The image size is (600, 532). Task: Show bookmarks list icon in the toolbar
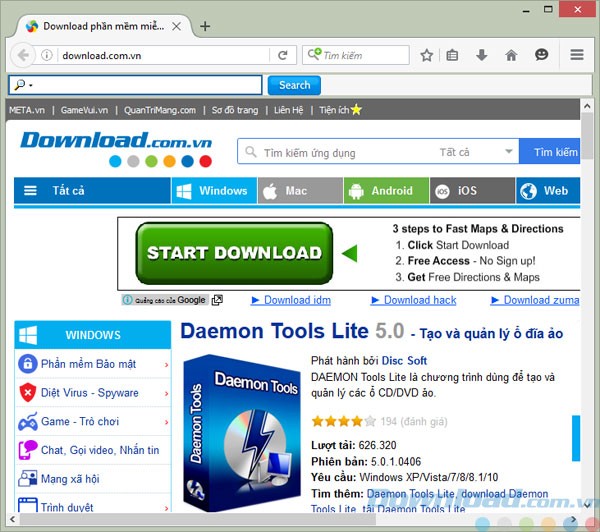pos(452,55)
